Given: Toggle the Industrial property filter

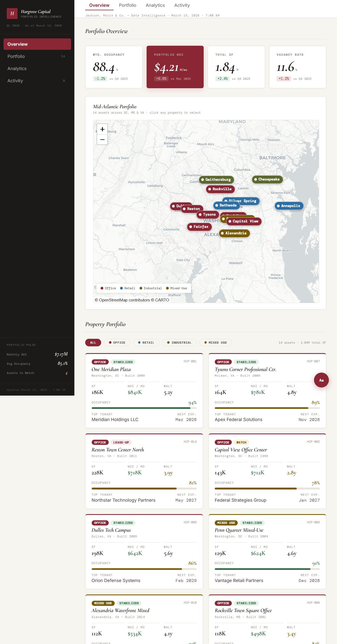Looking at the screenshot, I should click(x=179, y=343).
